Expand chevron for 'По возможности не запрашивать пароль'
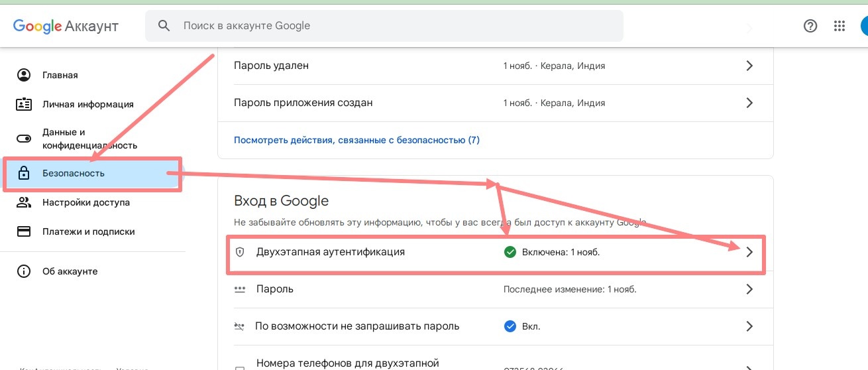This screenshot has width=868, height=370. 749,326
